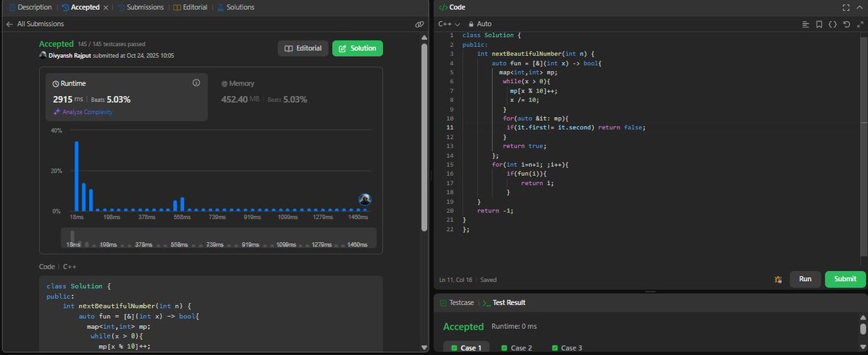868x355 pixels.
Task: Select the Case 3 tab
Action: click(567, 348)
